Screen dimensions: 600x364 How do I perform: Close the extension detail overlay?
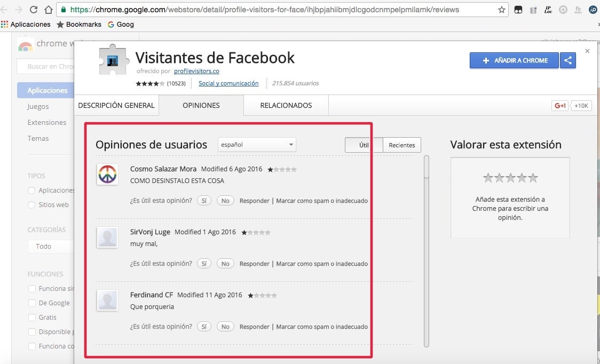[587, 51]
